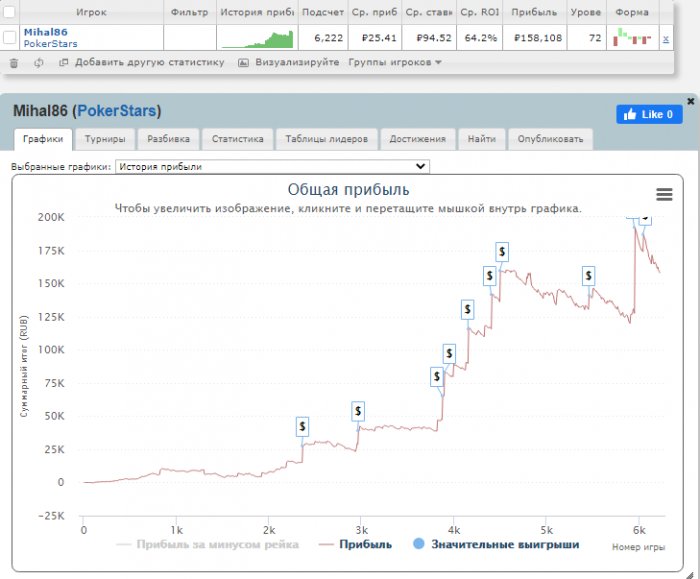The width and height of the screenshot is (700, 579).
Task: Remove Mihal86 row with the x icon
Action: [x=665, y=39]
